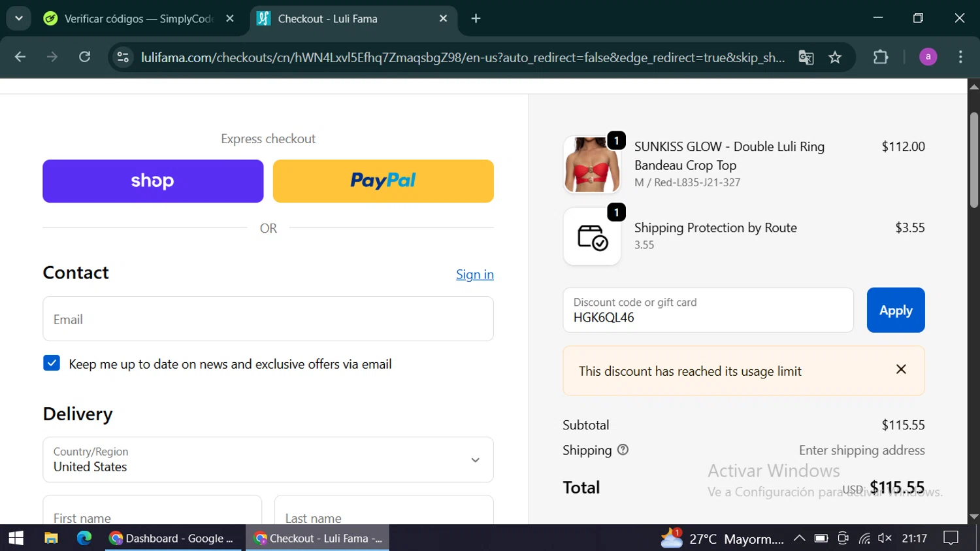980x551 pixels.
Task: Reload the checkout page
Action: (85, 57)
